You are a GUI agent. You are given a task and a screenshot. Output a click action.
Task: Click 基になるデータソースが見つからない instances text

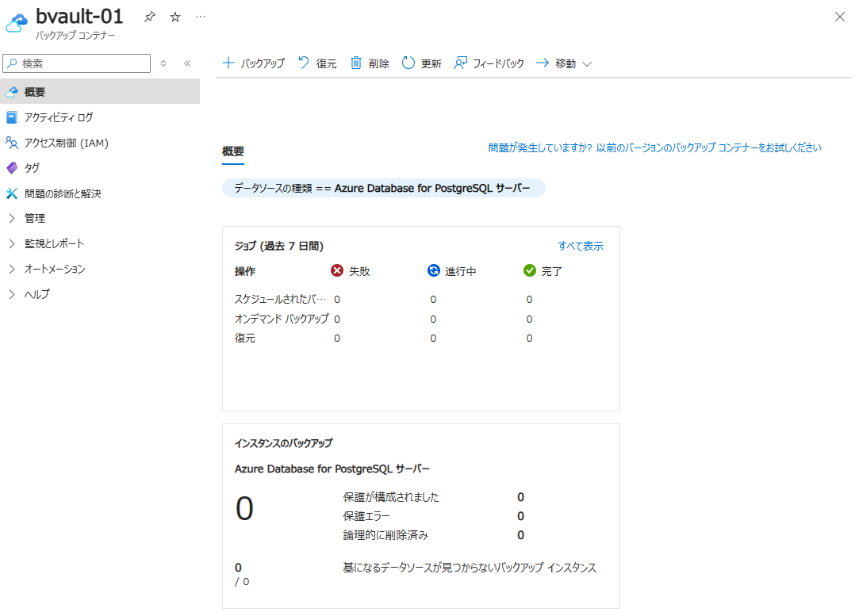click(x=470, y=568)
